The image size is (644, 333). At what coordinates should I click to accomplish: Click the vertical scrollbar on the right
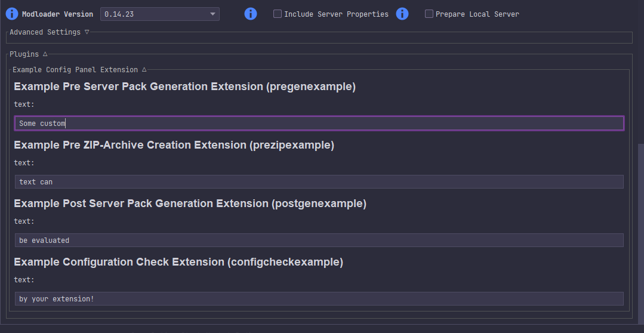[x=640, y=233]
